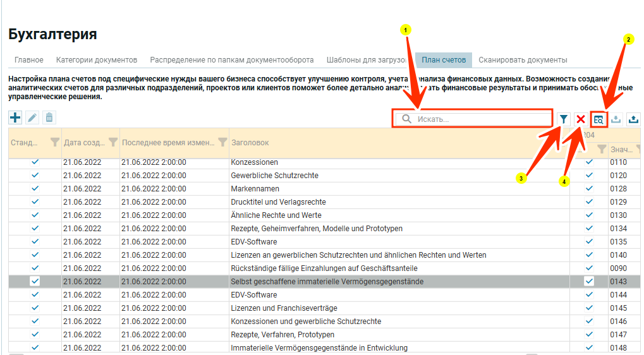This screenshot has height=355, width=644.
Task: Click the plus icon to add account
Action: tap(15, 117)
